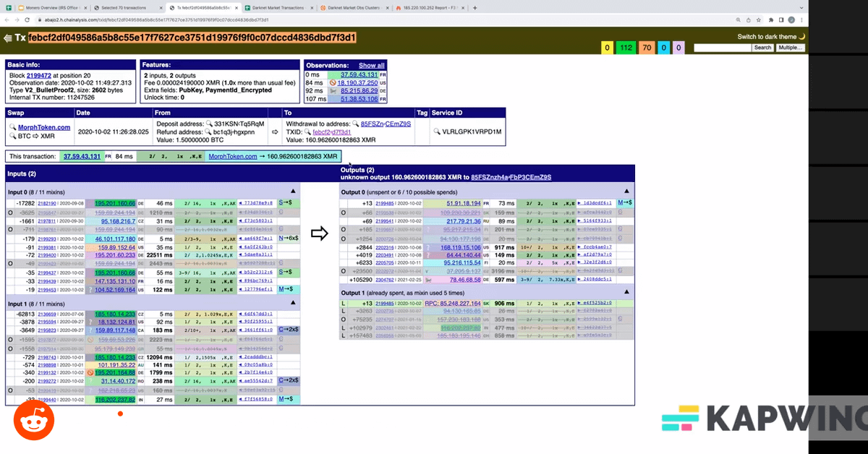Click the magnifier icon beside TXID febcf2
Screen dimensions: 868x454
pyautogui.click(x=307, y=132)
